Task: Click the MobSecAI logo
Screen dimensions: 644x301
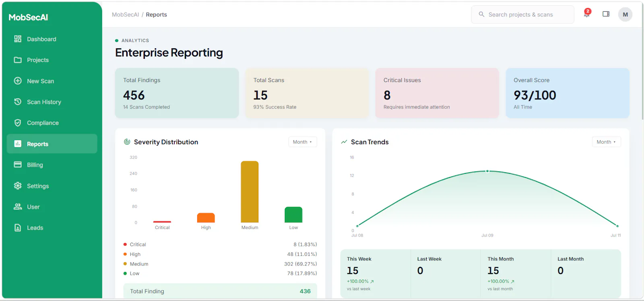Action: 28,17
